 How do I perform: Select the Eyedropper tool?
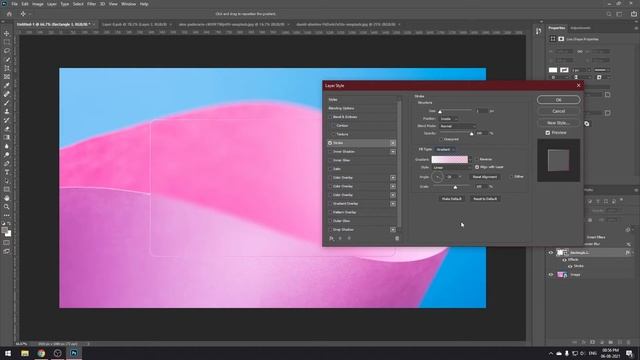(7, 85)
